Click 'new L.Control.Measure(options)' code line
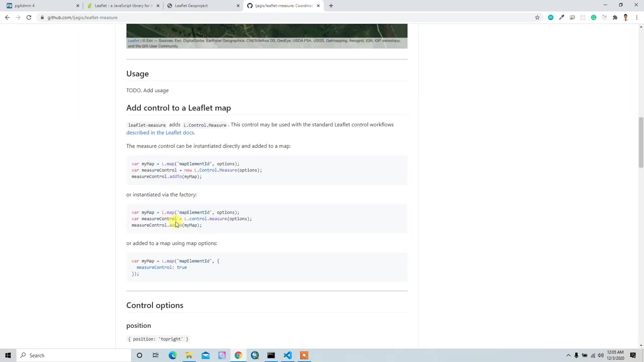 click(x=197, y=170)
